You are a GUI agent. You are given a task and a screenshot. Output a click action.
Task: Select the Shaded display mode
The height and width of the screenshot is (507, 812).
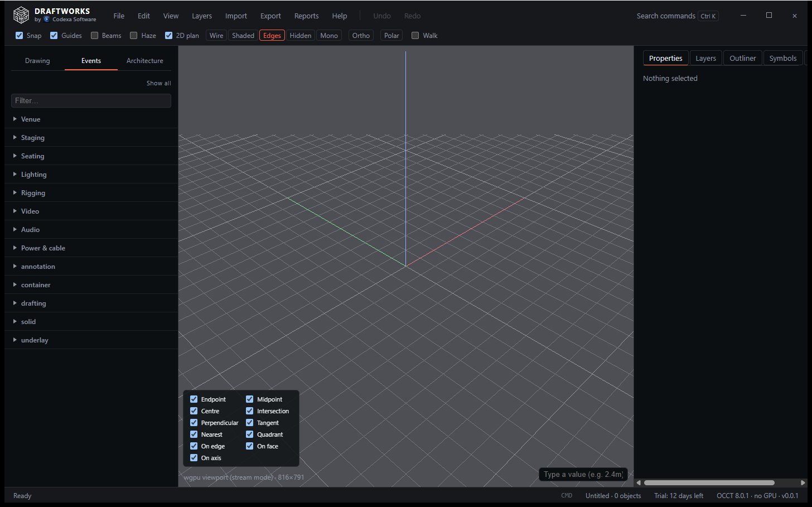[243, 35]
